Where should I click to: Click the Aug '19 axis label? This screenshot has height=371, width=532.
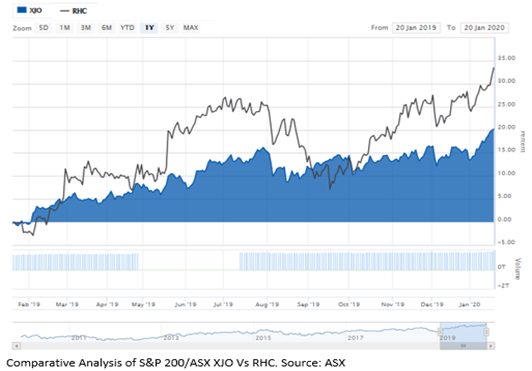267,304
